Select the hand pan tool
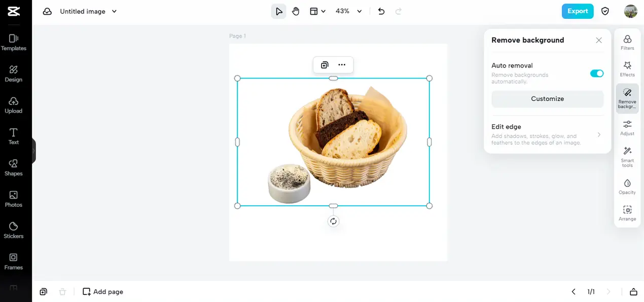The image size is (644, 302). click(x=296, y=11)
